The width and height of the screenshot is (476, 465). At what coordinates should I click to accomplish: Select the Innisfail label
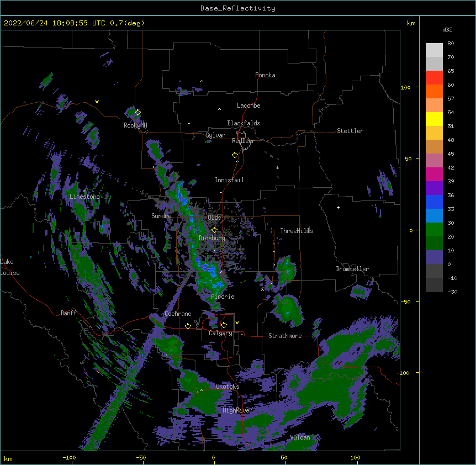point(229,180)
